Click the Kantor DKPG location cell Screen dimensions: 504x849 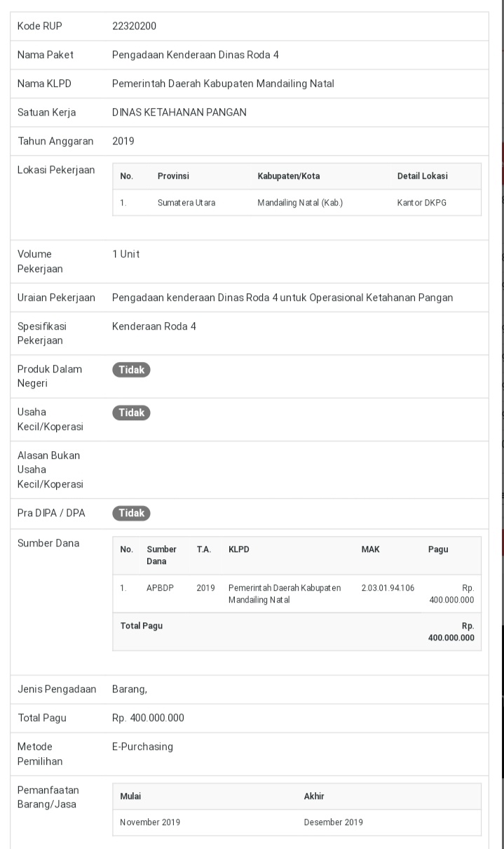pos(422,203)
